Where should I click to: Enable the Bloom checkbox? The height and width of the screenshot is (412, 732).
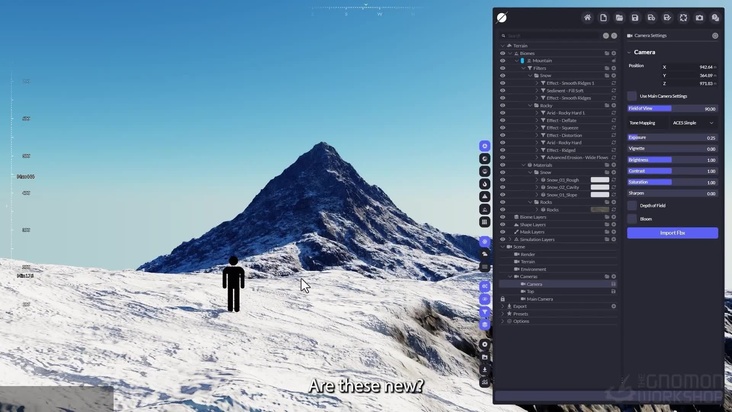pos(632,219)
